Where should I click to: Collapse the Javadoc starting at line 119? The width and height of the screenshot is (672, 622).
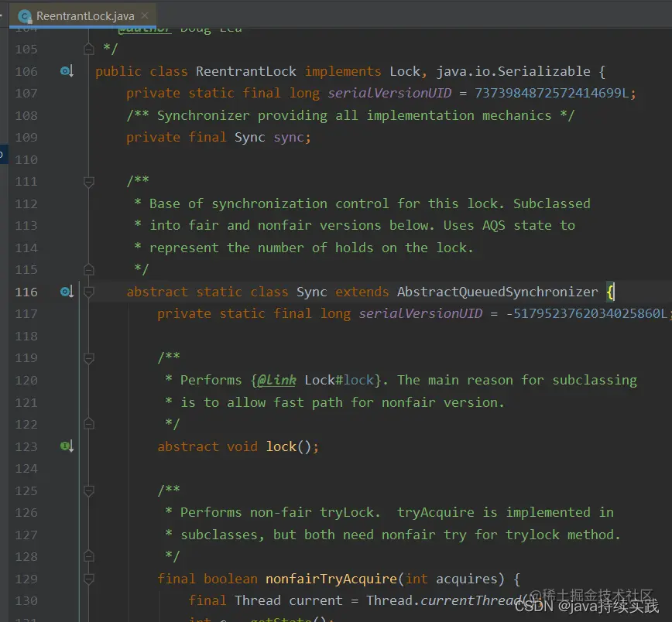[x=89, y=358]
